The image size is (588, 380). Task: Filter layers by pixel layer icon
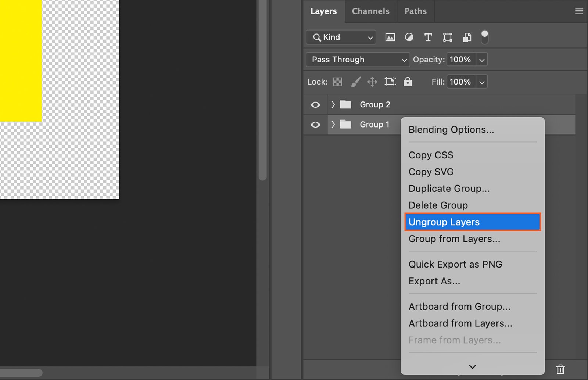390,37
